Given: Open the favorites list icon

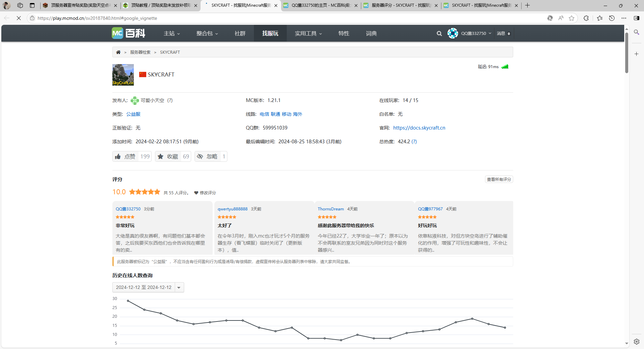Looking at the screenshot, I should point(600,18).
